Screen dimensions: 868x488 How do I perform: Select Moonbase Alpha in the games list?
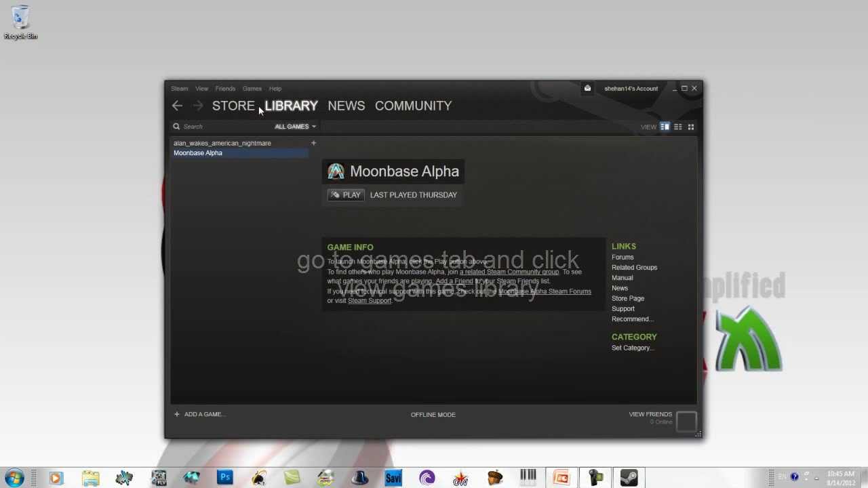coord(239,152)
